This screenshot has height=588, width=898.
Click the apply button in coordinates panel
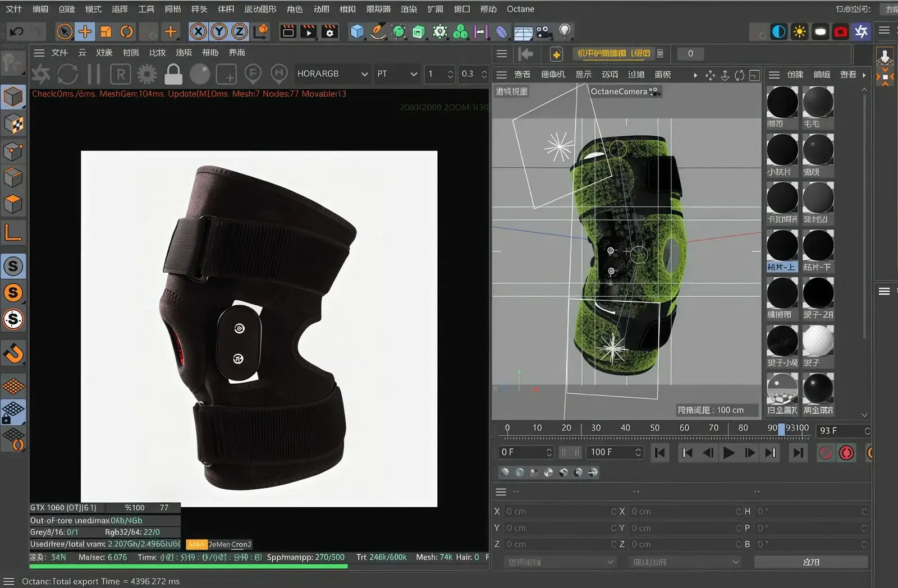point(810,562)
